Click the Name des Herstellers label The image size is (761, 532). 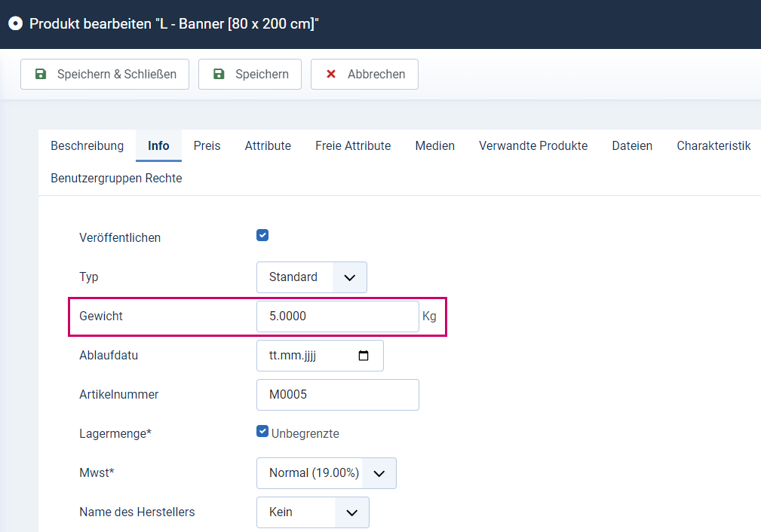point(137,512)
